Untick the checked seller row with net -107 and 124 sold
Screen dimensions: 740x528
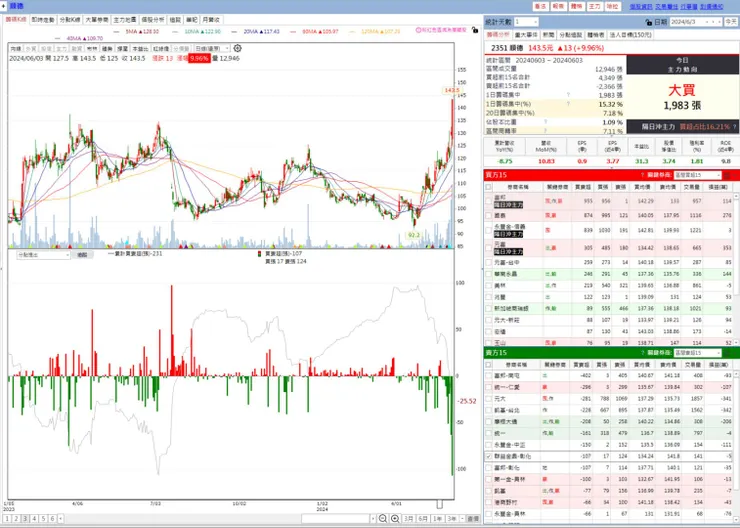(488, 456)
